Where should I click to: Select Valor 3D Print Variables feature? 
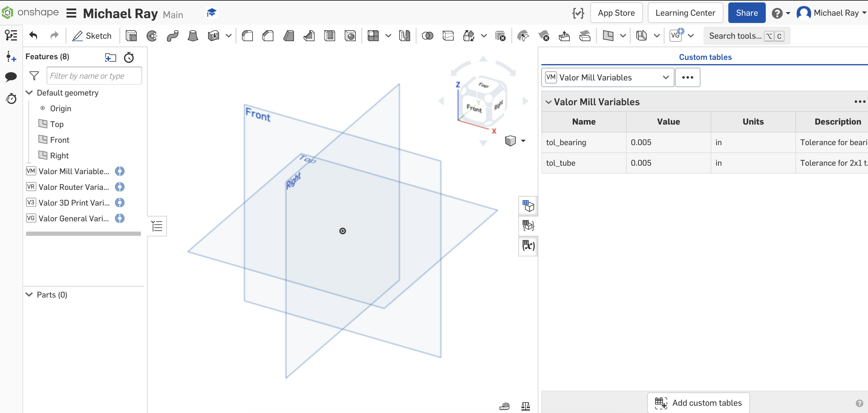(x=74, y=203)
